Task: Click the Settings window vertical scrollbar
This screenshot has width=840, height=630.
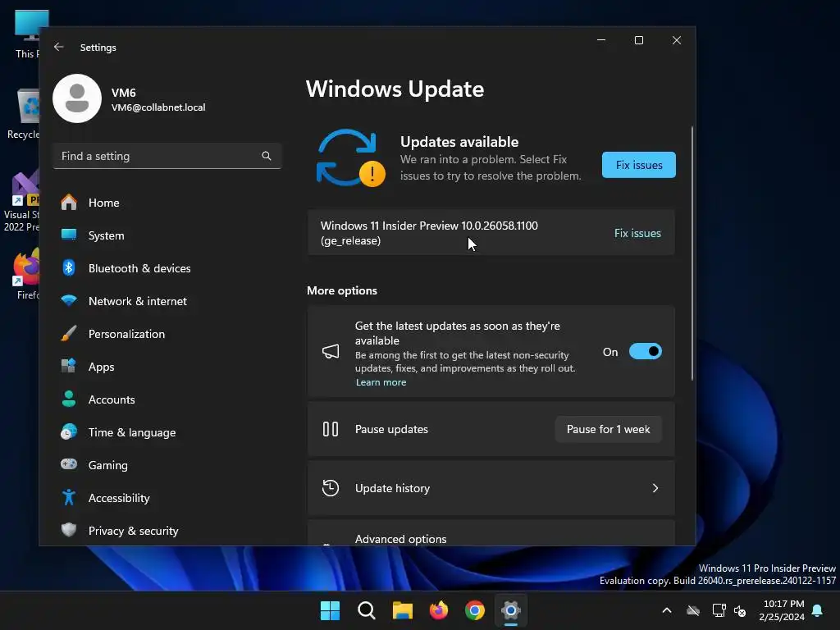Action: [692, 253]
